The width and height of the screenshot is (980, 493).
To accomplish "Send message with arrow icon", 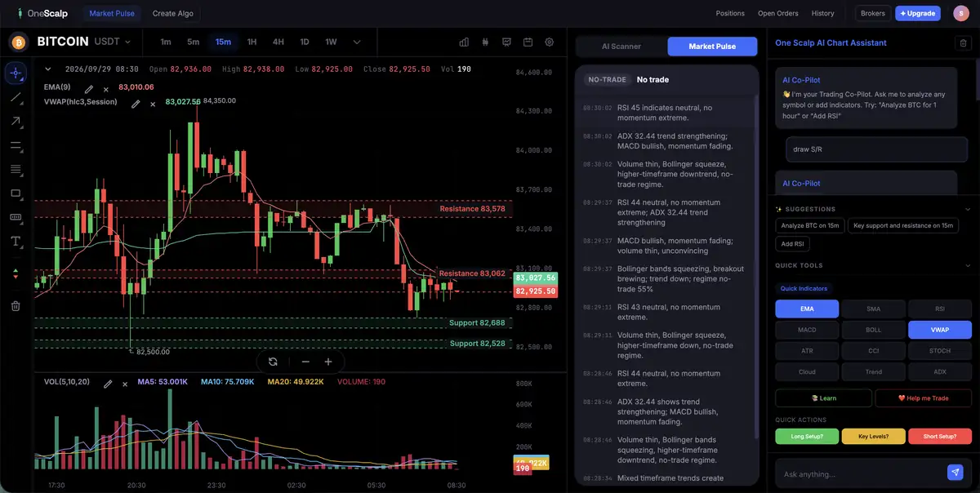I will [955, 473].
